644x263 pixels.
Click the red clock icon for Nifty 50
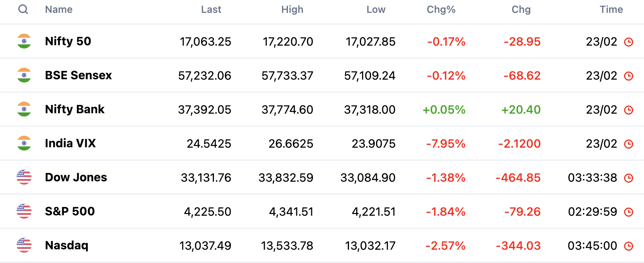629,42
